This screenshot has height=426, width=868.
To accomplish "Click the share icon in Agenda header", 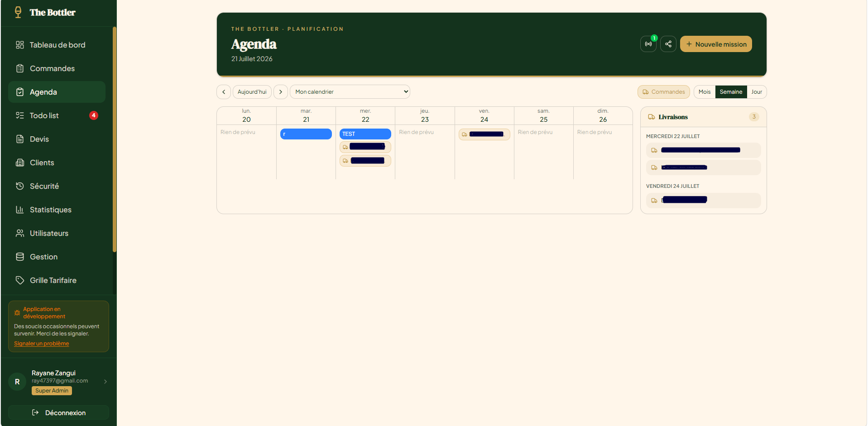I will (668, 44).
